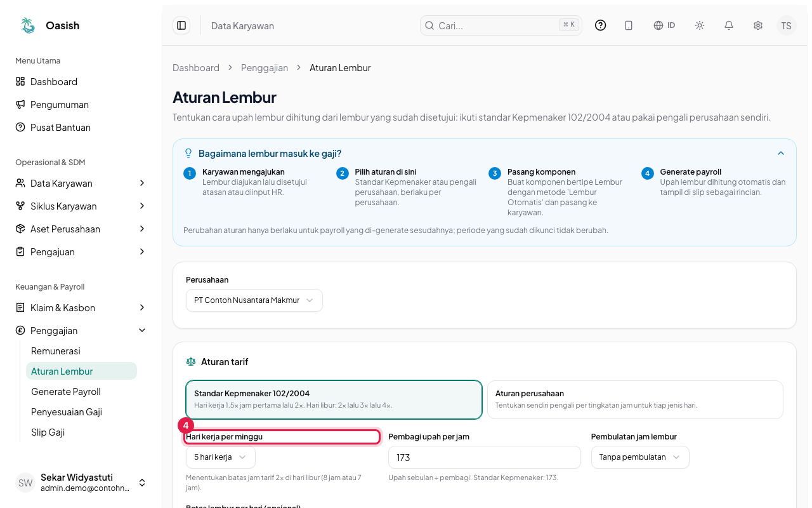Click the lightbulb icon beside Bagaimana lembur
This screenshot has width=812, height=508.
(x=188, y=153)
